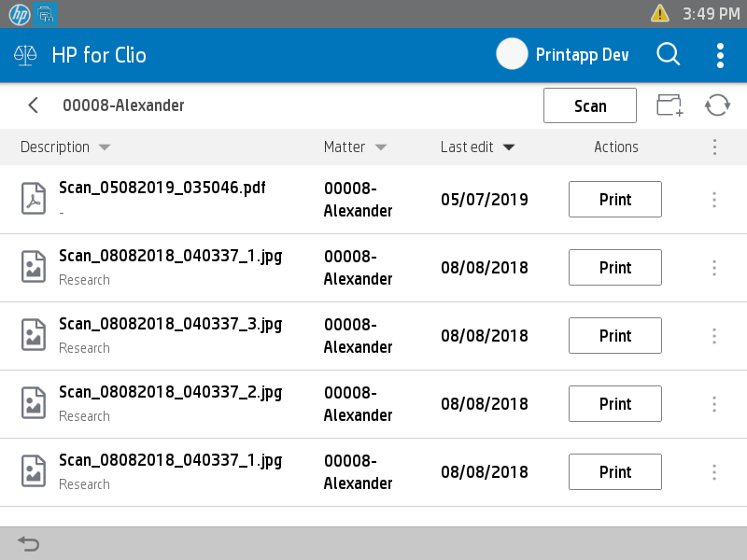747x560 pixels.
Task: Open more options for Scan_08082018_040337_2.jpg row
Action: point(714,404)
